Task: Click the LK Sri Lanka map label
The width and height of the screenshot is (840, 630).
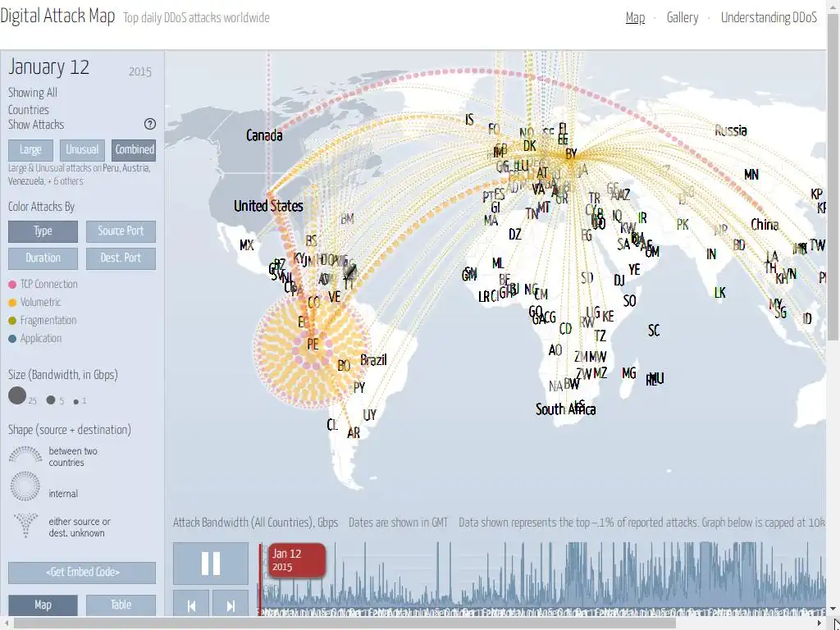Action: point(720,293)
